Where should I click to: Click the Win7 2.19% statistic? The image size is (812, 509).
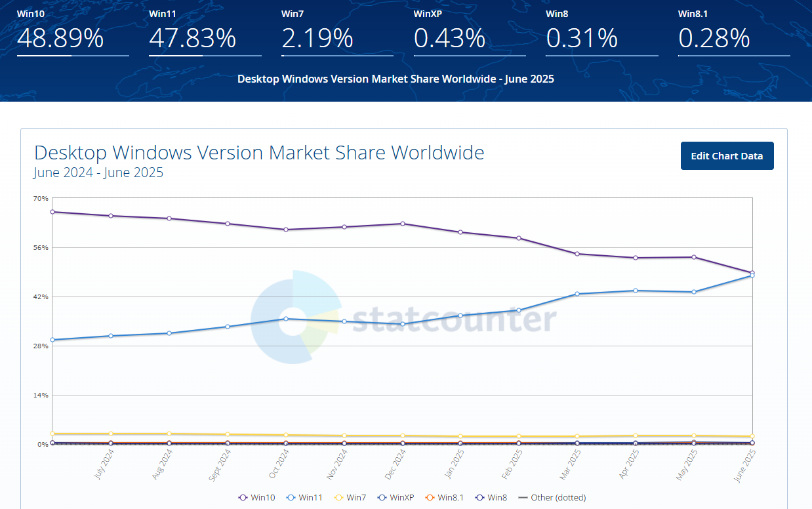pos(317,38)
